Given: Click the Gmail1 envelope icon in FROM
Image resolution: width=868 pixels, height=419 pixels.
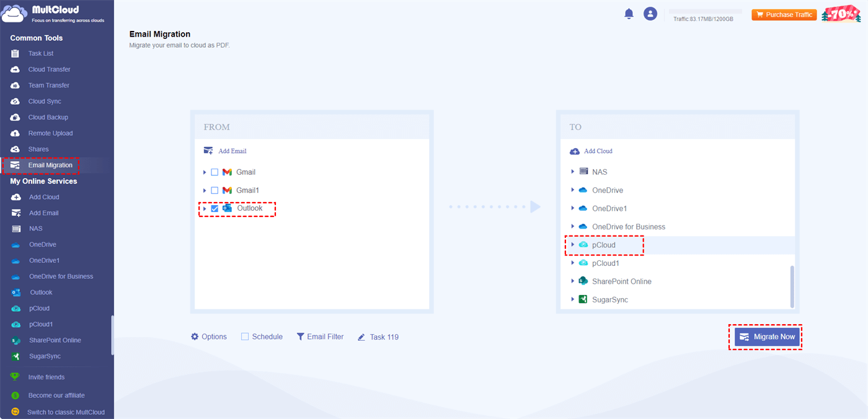Looking at the screenshot, I should 227,190.
